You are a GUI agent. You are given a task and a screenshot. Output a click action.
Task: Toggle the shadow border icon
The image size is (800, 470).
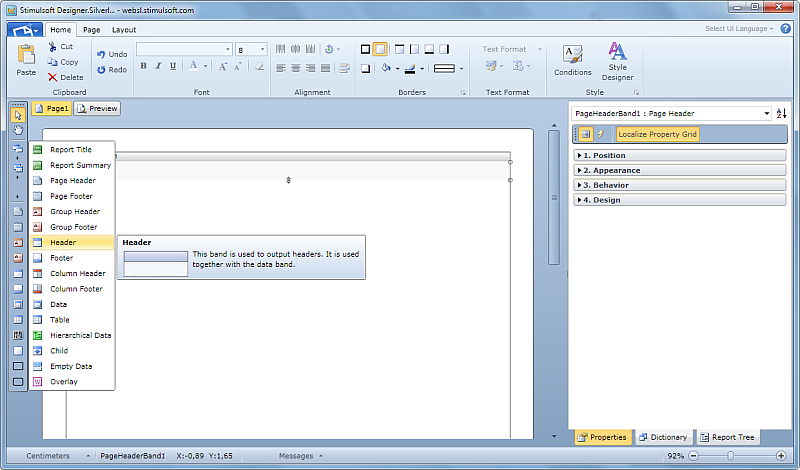[365, 68]
